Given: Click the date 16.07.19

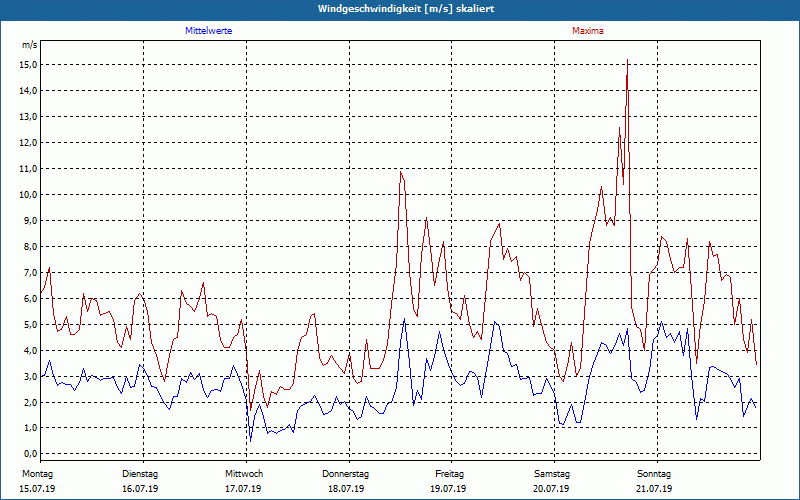Looking at the screenshot, I should (x=140, y=489).
